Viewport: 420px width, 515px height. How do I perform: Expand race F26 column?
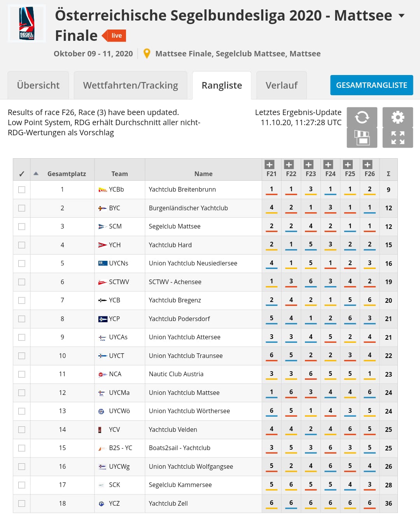click(367, 164)
